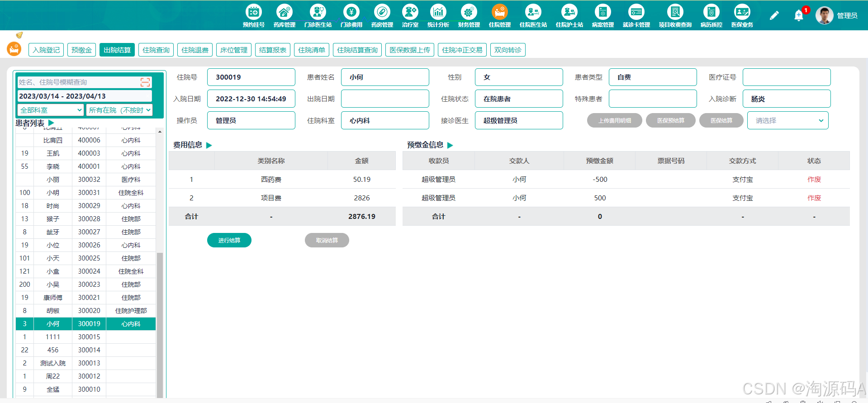This screenshot has height=403, width=868.
Task: Open the 全部科室 department dropdown
Action: [51, 110]
